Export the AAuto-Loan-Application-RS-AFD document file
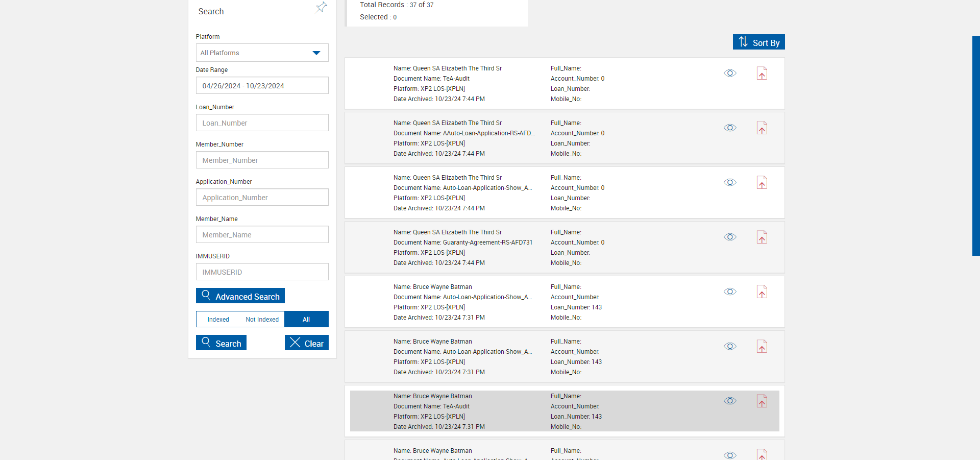 pos(762,128)
